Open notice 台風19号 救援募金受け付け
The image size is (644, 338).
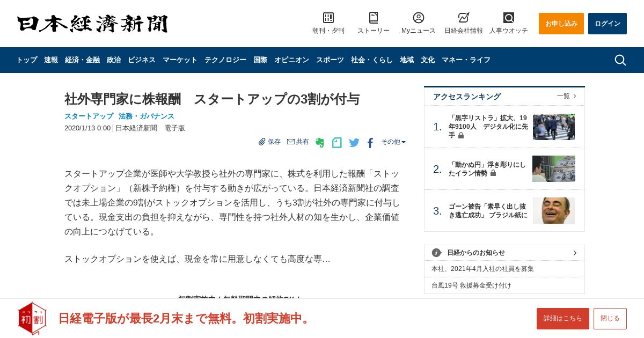click(471, 285)
